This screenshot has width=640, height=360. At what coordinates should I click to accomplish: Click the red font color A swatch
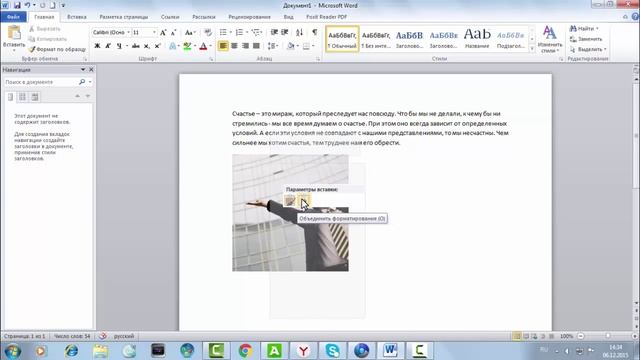click(203, 46)
